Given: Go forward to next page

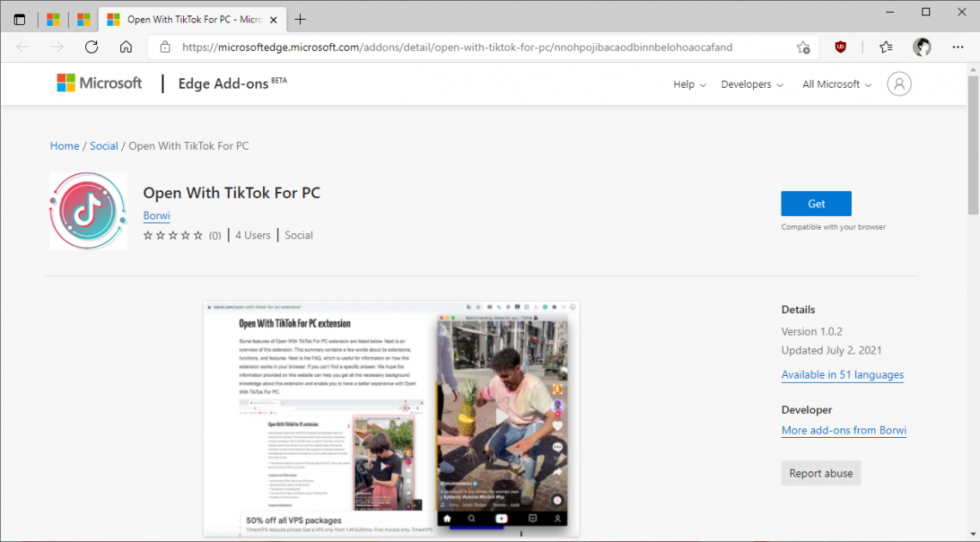Looking at the screenshot, I should pos(57,46).
